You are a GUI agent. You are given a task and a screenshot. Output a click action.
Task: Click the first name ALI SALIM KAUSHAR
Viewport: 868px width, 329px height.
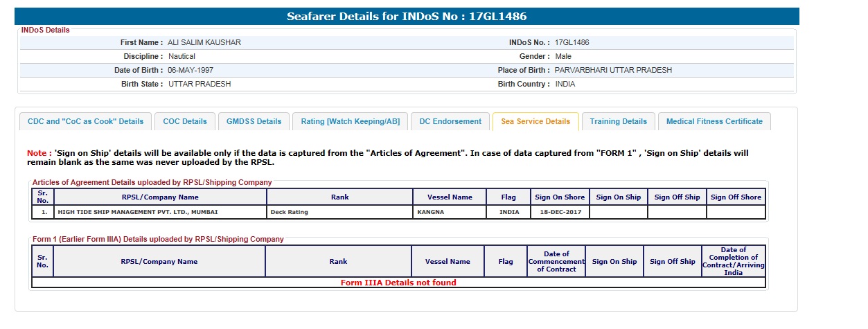(x=204, y=43)
